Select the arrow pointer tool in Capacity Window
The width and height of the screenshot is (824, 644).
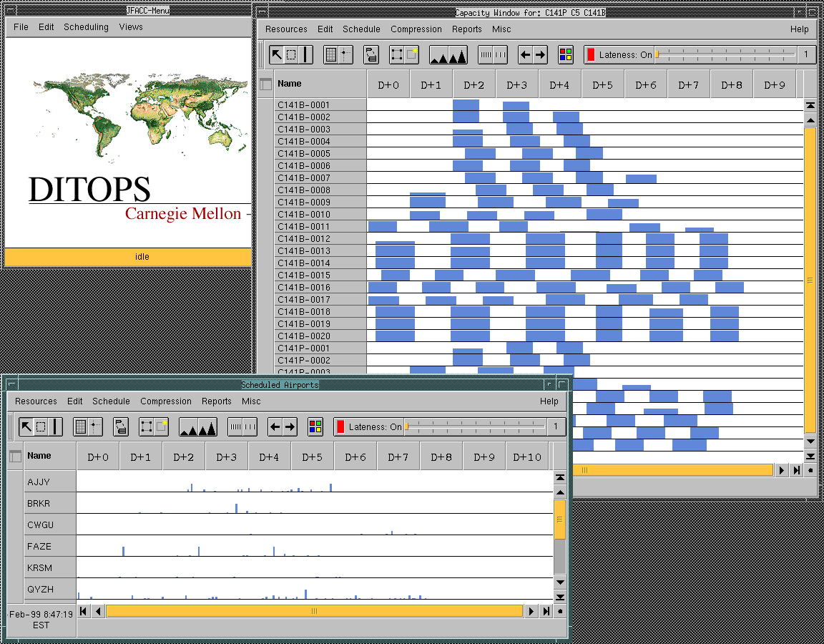click(277, 54)
